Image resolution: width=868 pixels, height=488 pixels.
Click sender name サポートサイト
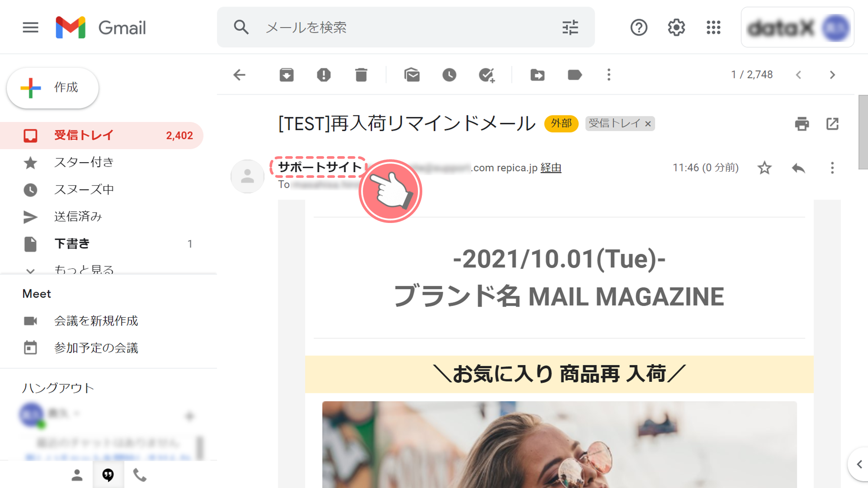pos(320,167)
